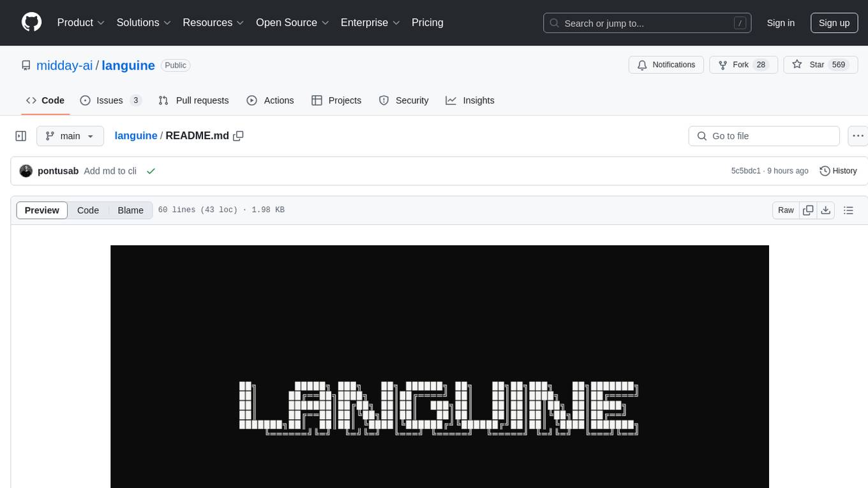868x488 pixels.
Task: Open the main branch selector dropdown
Action: [70, 136]
